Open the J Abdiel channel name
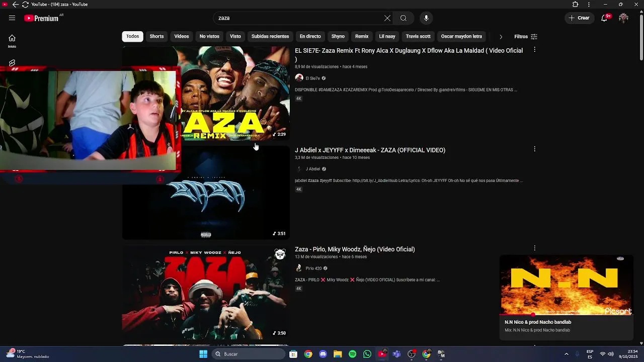The width and height of the screenshot is (644, 362). (312, 169)
